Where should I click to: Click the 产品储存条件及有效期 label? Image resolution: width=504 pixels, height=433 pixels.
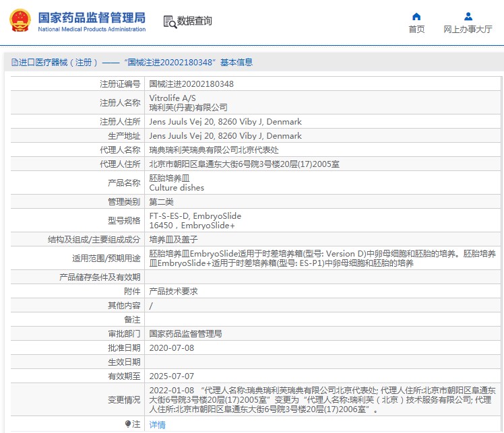point(100,277)
